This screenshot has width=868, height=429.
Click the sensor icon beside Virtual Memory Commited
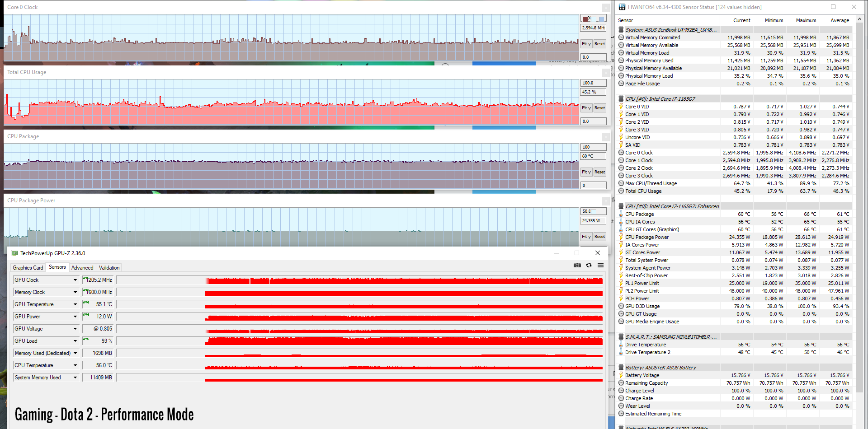pos(621,37)
